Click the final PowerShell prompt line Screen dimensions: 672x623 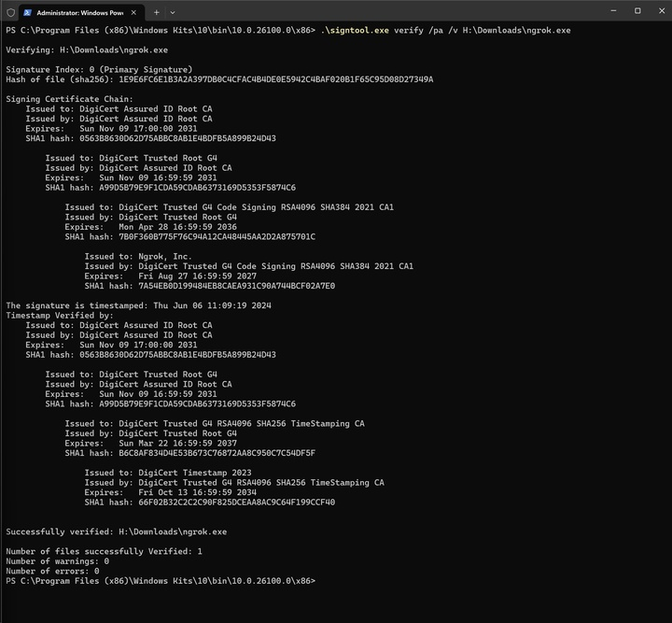click(159, 581)
